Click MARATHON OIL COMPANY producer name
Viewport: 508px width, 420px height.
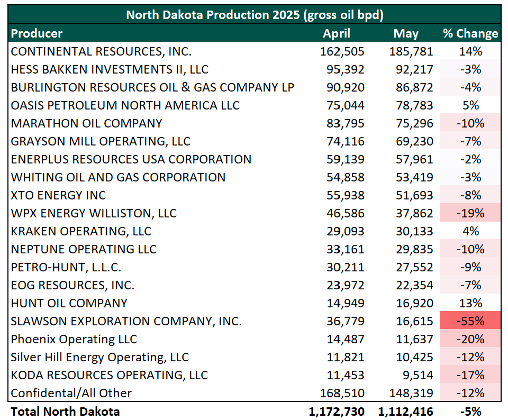tap(86, 123)
